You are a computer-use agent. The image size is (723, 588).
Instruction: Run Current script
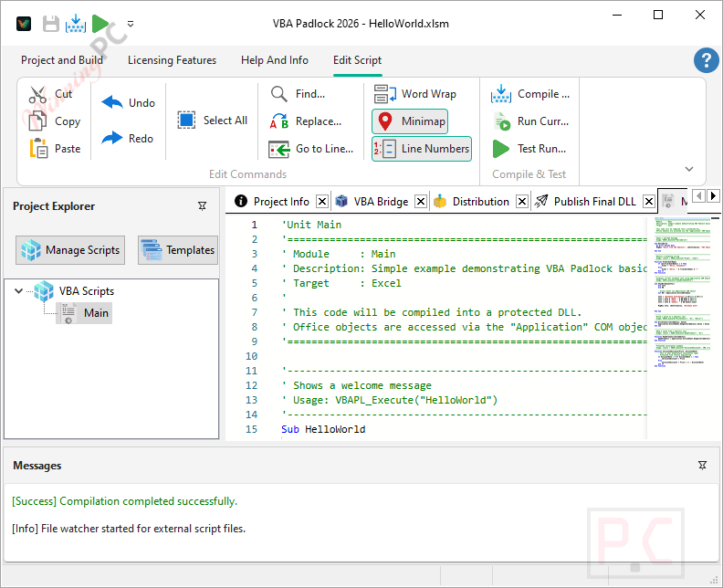pos(530,121)
